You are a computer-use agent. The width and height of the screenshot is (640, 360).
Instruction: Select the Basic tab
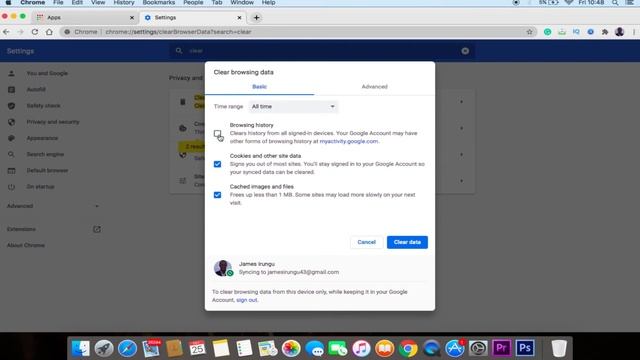[259, 87]
